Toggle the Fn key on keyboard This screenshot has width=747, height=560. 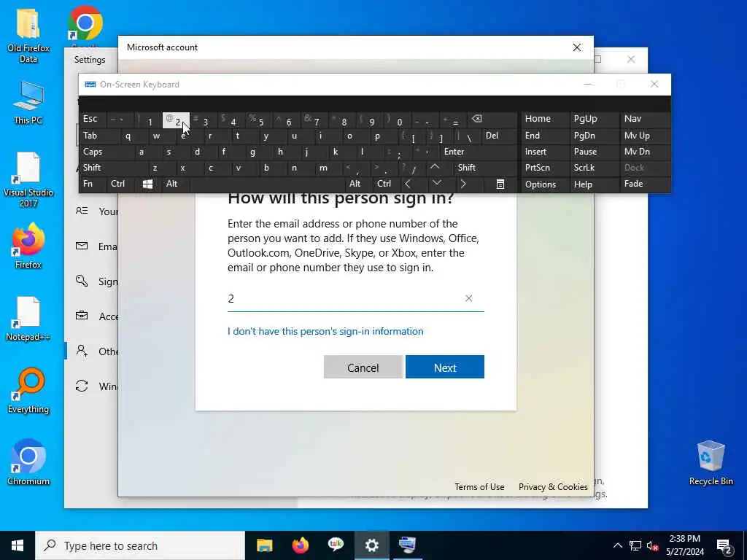click(92, 184)
